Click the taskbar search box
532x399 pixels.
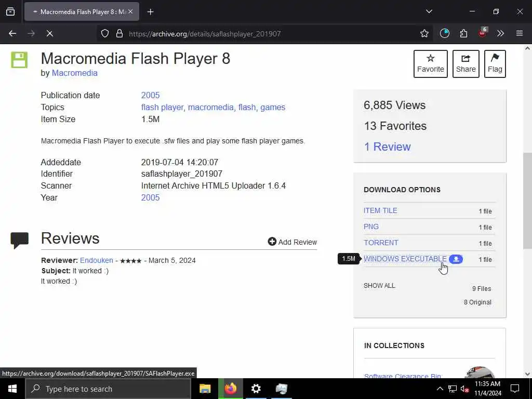click(108, 389)
